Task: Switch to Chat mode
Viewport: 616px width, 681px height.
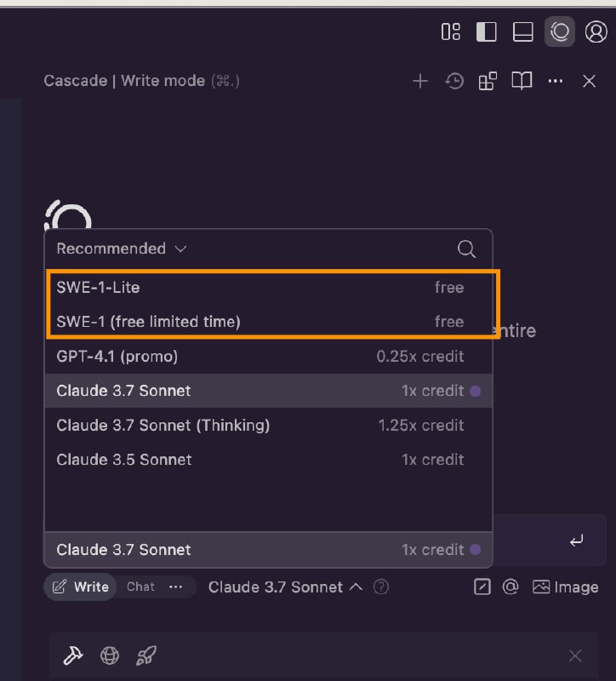Action: [x=140, y=587]
